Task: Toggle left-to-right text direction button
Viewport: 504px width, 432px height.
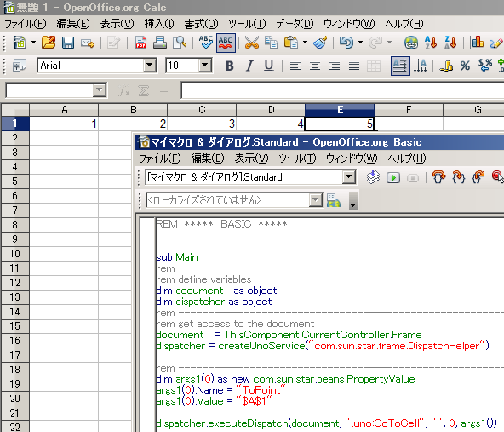Action: pos(400,66)
